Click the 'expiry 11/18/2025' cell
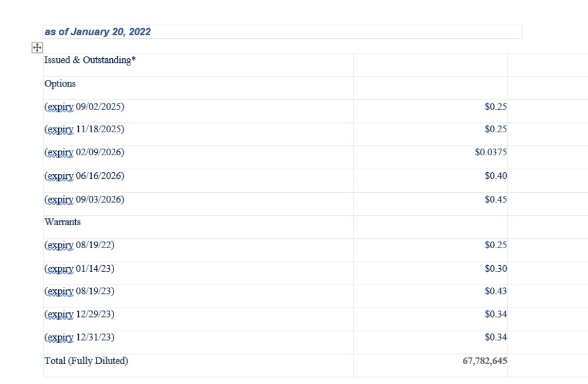Screen dimensions: 588x384 click(84, 129)
